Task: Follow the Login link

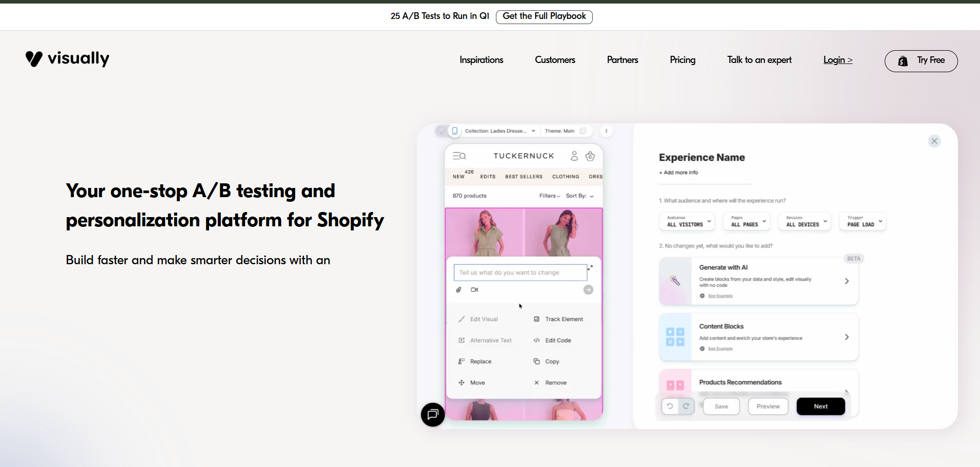Action: (838, 60)
